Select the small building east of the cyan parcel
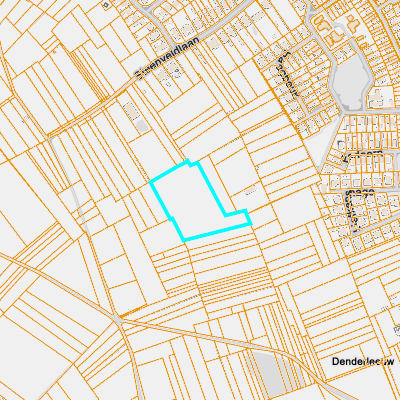Screen dimensions: 400x400 (x=250, y=190)
